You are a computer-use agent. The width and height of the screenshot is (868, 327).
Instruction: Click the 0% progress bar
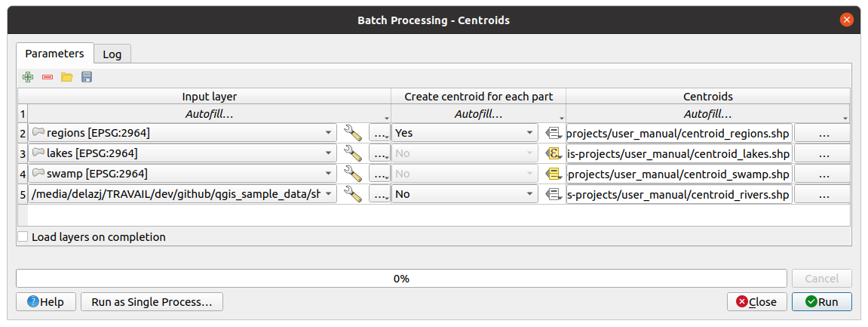pyautogui.click(x=401, y=278)
